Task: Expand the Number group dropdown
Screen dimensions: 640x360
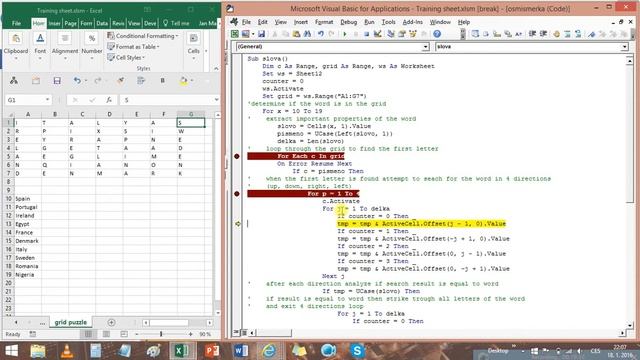Action: [x=92, y=59]
